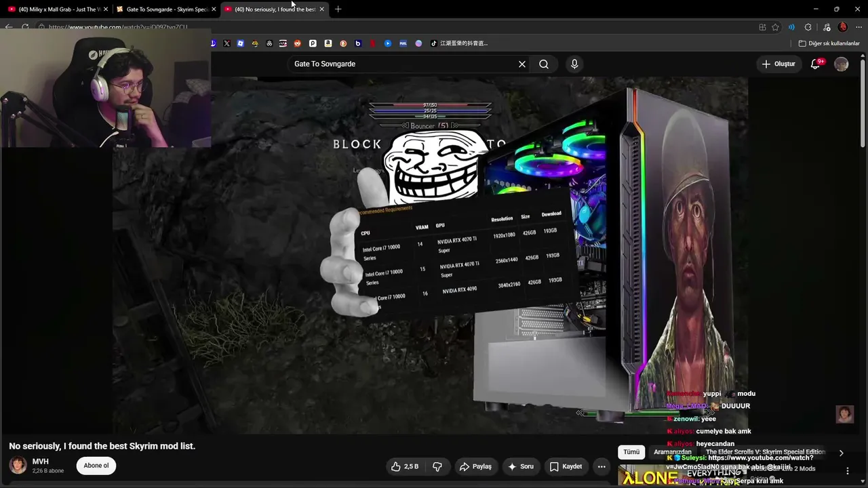Save the video with Kaydet
Image resolution: width=868 pixels, height=488 pixels.
(566, 466)
